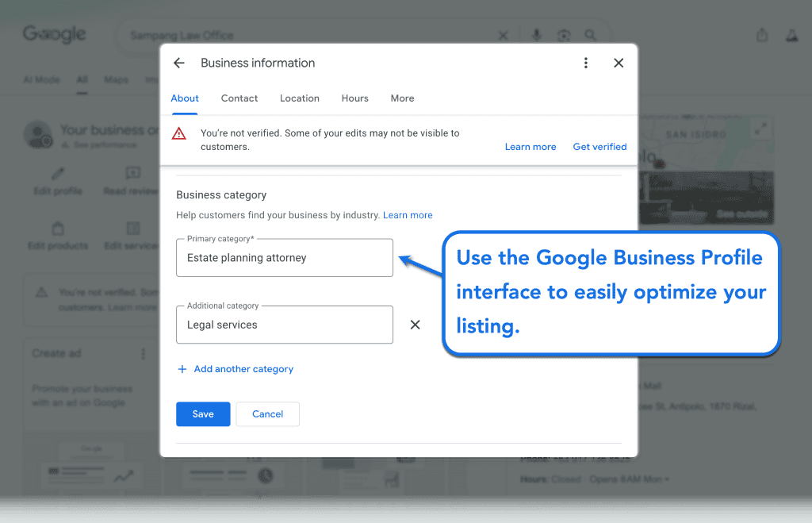Screen dimensions: 812x523
Task: Open the Maps search tab
Action: click(x=116, y=80)
